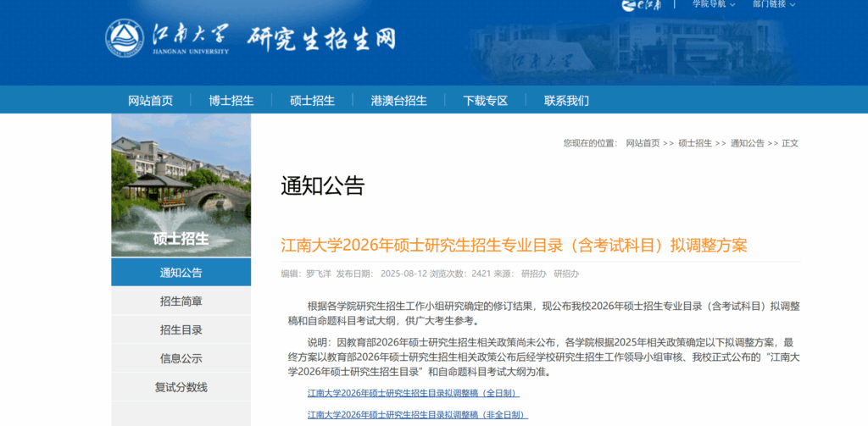Click the 正文 breadcrumb text
Image resolution: width=868 pixels, height=426 pixels.
[790, 143]
